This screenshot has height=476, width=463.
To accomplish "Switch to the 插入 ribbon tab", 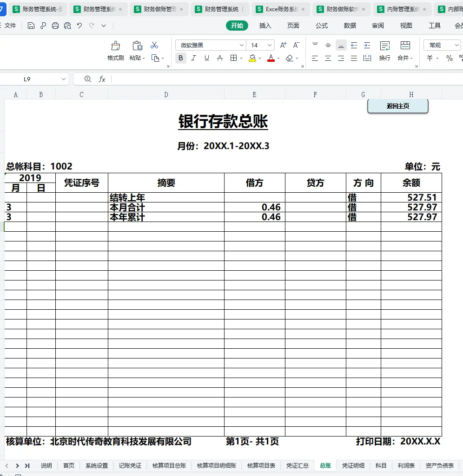I will point(265,26).
